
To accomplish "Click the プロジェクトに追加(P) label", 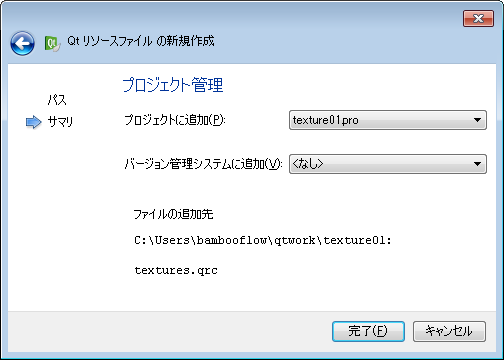I will pyautogui.click(x=175, y=120).
